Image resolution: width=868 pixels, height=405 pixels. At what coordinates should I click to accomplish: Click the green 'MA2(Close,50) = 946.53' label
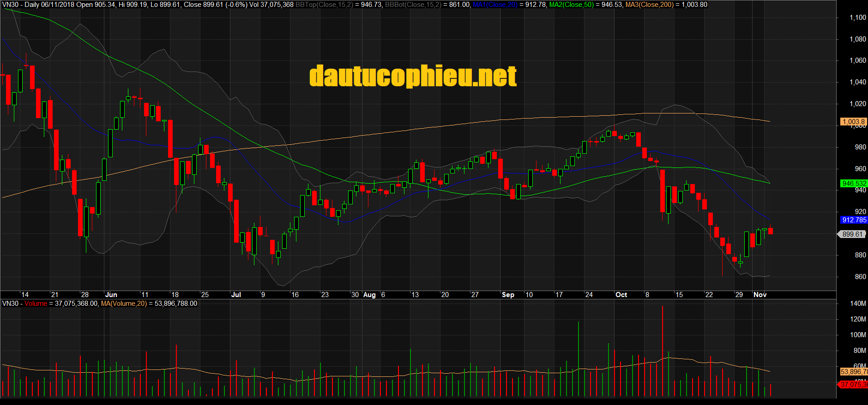pos(585,5)
